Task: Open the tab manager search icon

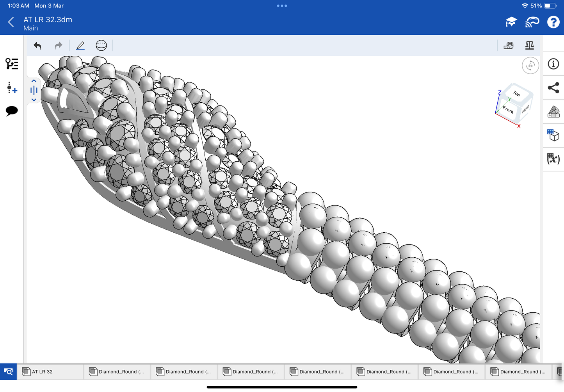Action: (x=8, y=372)
